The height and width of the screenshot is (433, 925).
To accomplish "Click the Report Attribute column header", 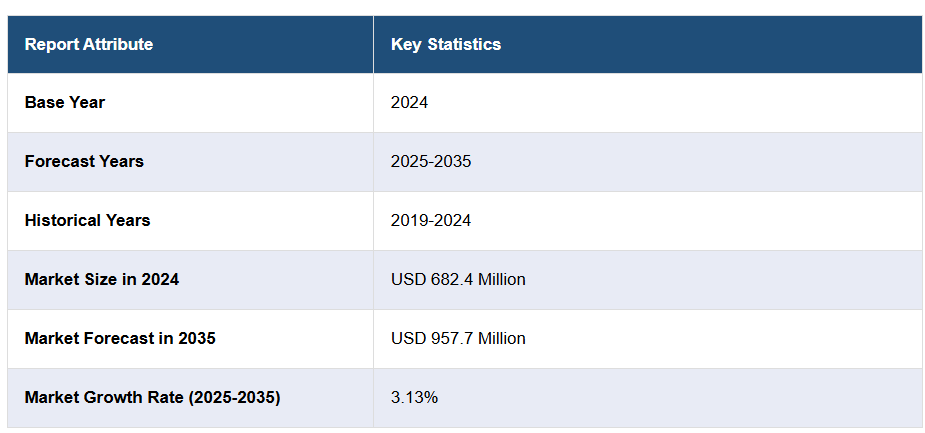I will [89, 44].
